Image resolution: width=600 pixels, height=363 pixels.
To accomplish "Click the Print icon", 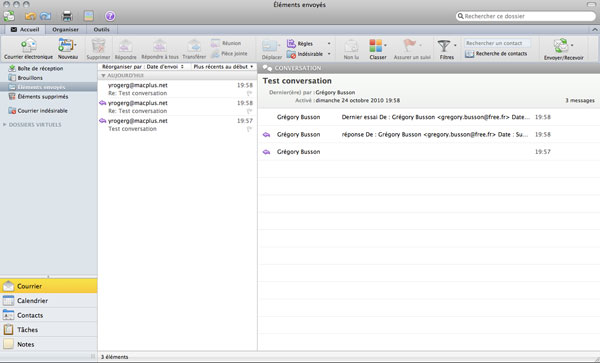I will pos(67,16).
